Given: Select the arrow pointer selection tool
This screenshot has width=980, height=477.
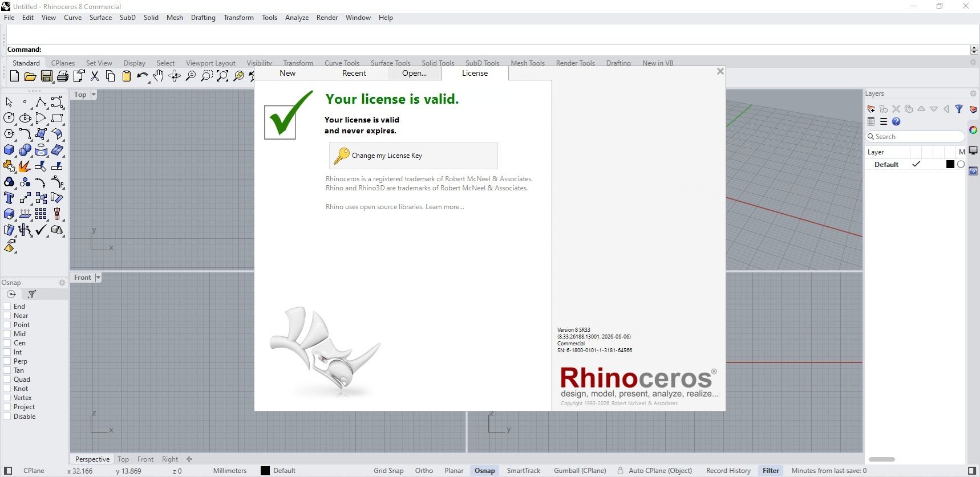Looking at the screenshot, I should coord(9,102).
